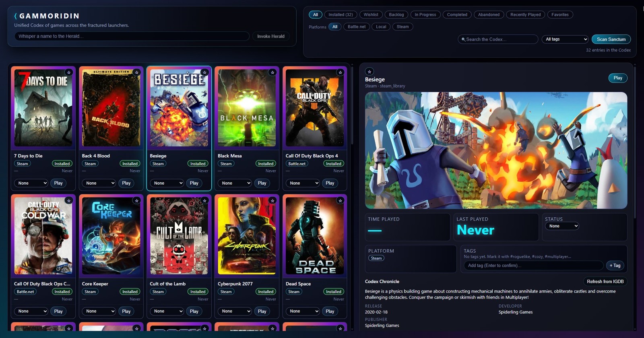
Task: Click Invoke Herald button
Action: tap(271, 36)
